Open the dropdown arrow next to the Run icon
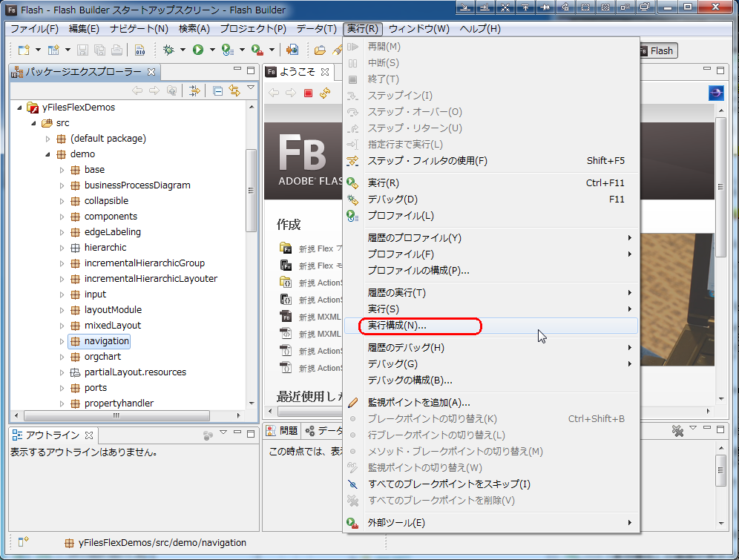 pos(212,50)
